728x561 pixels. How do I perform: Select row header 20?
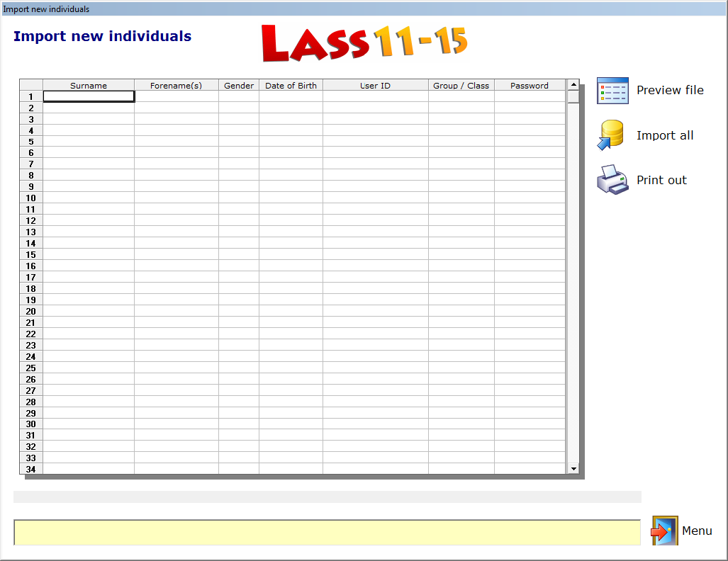pyautogui.click(x=31, y=312)
